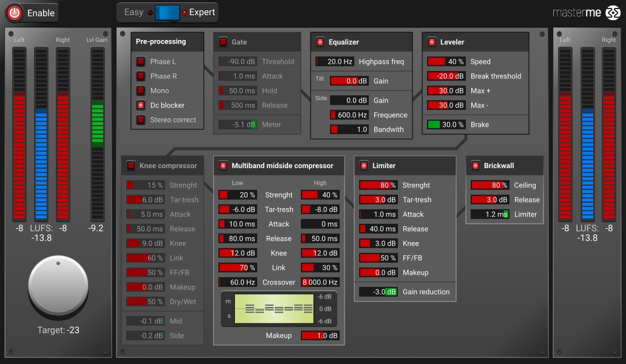This screenshot has height=364, width=626.
Task: Select Expert mode
Action: coord(201,12)
